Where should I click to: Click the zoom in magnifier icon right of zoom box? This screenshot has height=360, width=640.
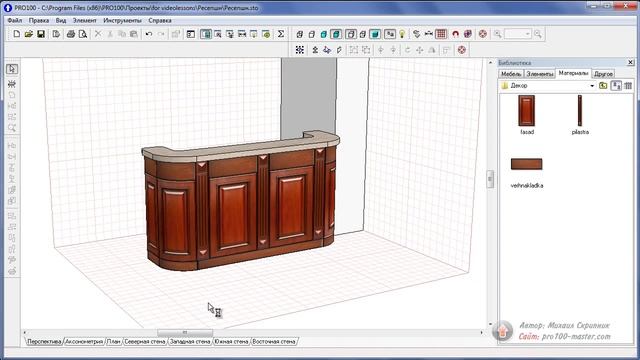538,34
